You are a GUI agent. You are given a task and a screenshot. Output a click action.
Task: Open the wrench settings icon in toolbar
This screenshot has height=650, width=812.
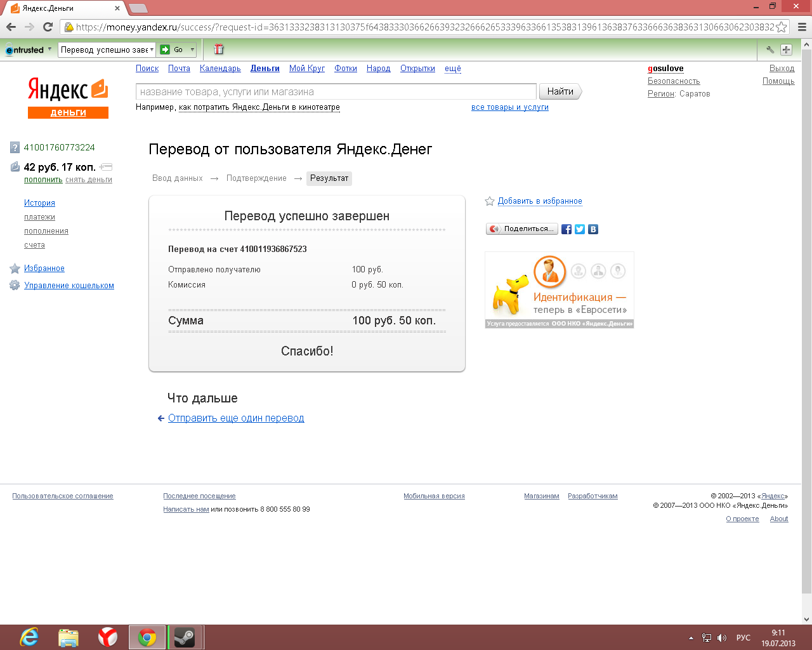click(770, 50)
